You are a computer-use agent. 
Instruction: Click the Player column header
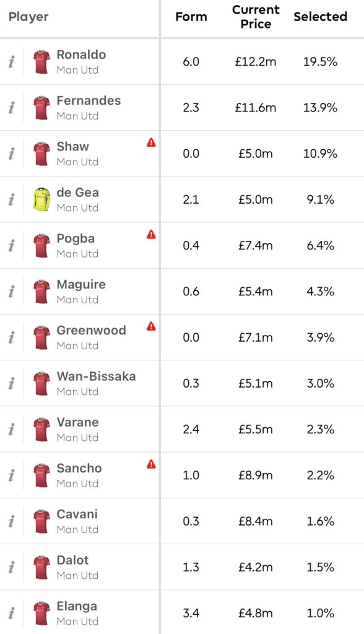click(x=28, y=17)
